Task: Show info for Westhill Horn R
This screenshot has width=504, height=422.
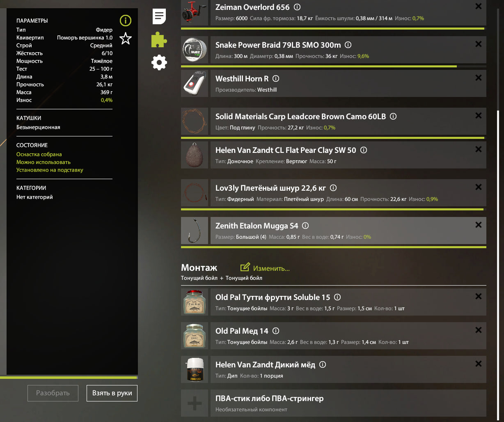Action: (x=276, y=78)
